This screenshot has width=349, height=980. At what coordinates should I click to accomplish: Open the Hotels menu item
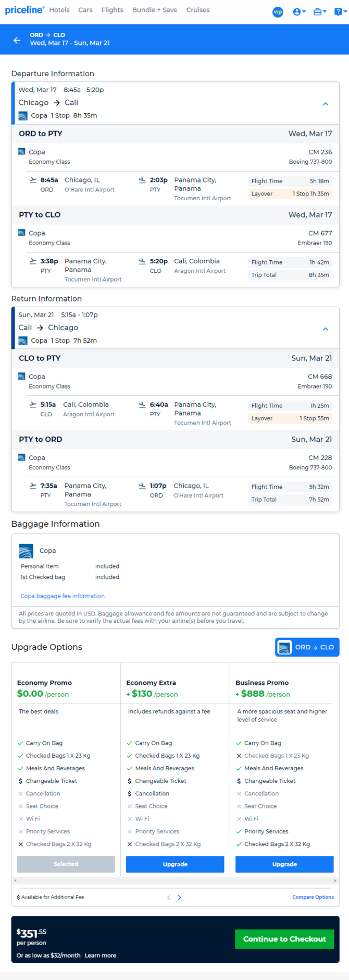(59, 10)
